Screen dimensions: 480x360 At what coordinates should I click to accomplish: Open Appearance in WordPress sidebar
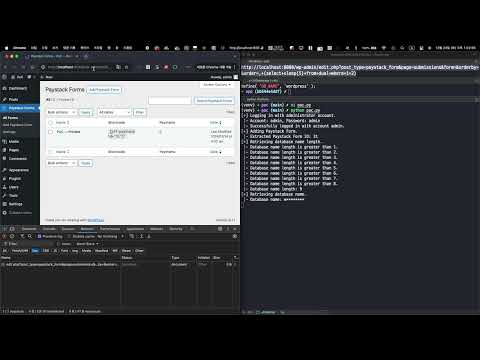pyautogui.click(x=18, y=170)
